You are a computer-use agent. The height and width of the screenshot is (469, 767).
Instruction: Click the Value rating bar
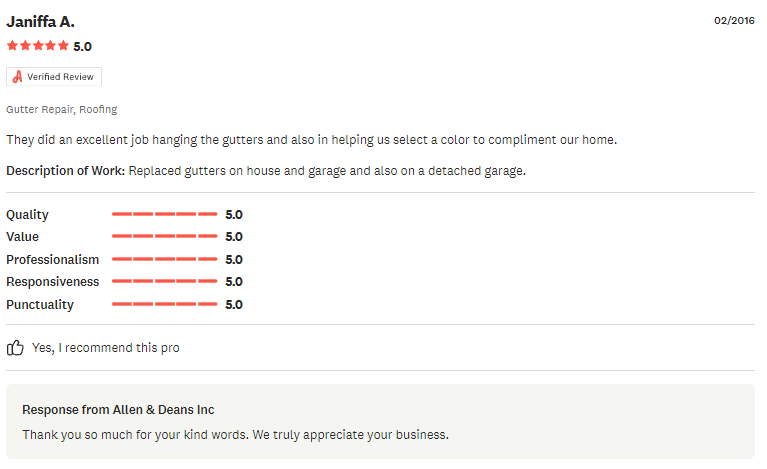pos(164,236)
